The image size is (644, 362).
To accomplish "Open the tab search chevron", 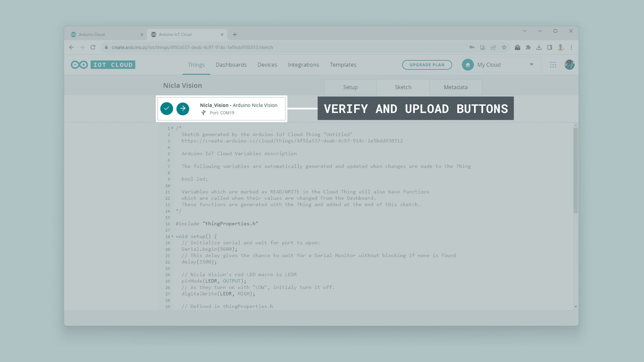I will [524, 31].
